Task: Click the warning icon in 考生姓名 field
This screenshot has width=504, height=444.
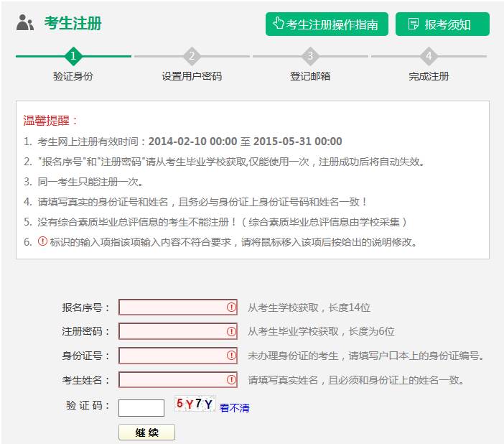Action: point(231,379)
